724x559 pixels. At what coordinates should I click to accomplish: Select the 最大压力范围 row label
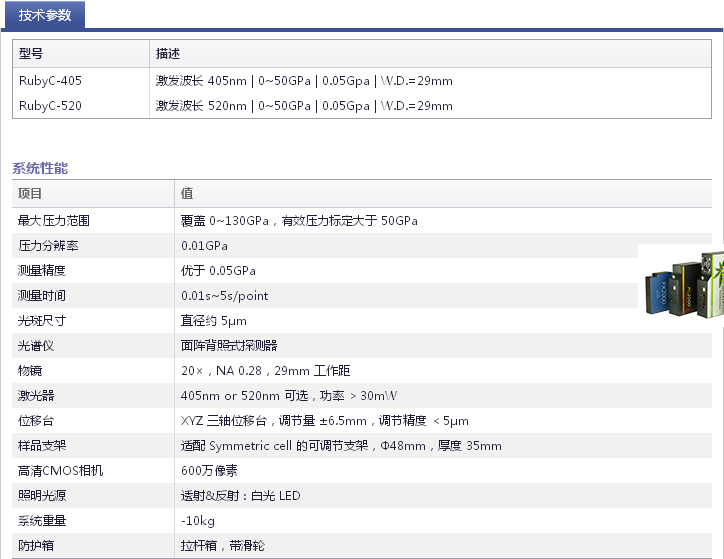(x=53, y=221)
